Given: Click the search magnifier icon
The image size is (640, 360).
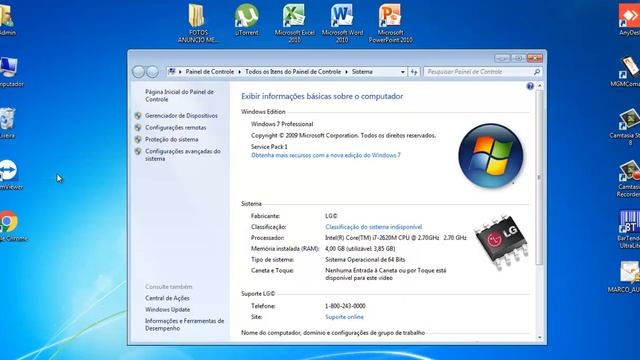Looking at the screenshot, I should coord(537,72).
